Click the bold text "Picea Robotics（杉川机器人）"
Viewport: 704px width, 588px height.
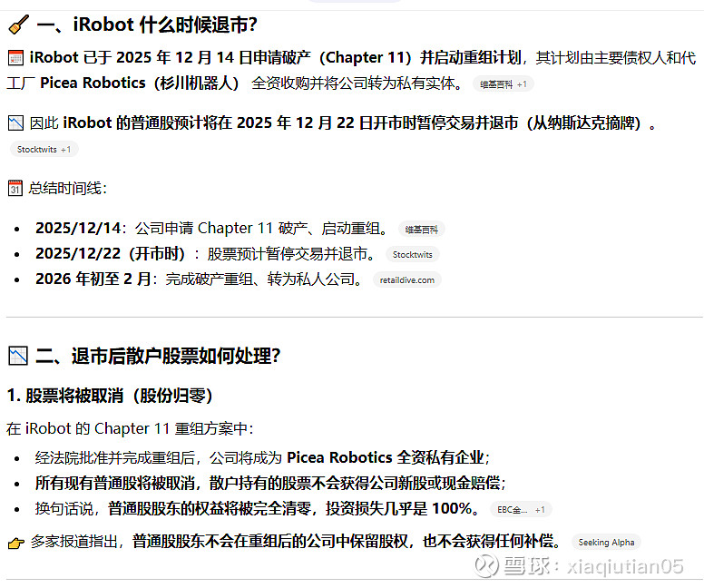pos(140,83)
